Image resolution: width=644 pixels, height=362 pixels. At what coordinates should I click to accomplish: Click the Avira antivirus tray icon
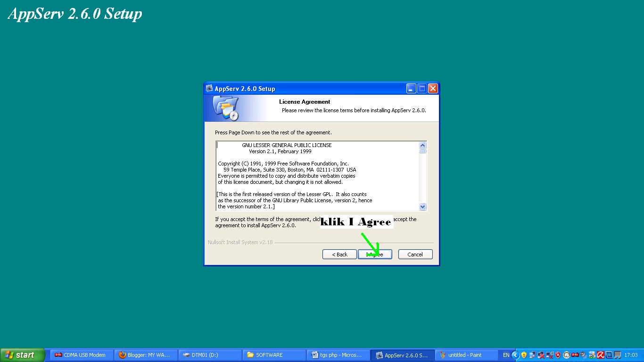pyautogui.click(x=601, y=355)
